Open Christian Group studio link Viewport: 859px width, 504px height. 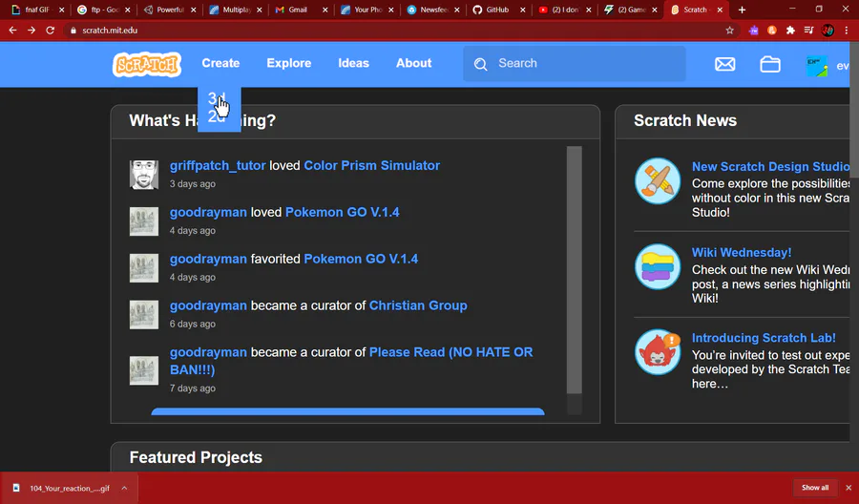[418, 305]
